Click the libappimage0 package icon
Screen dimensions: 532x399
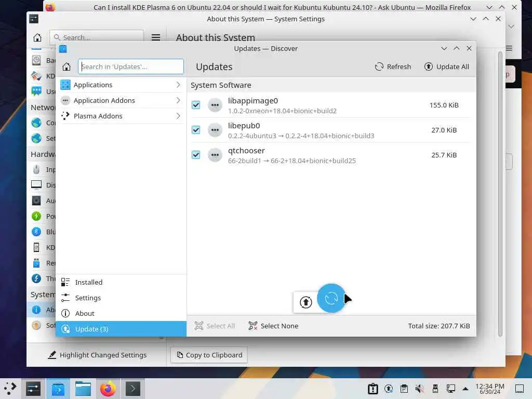point(215,105)
